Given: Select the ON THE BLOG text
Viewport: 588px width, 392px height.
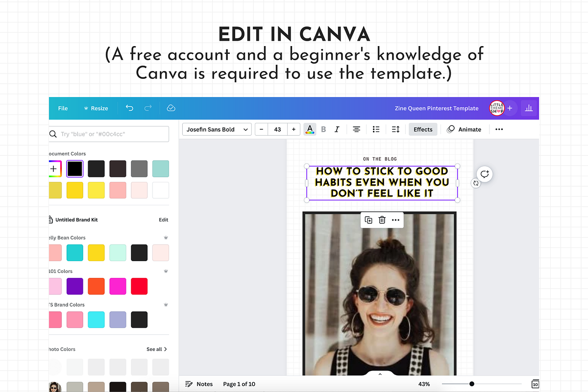Looking at the screenshot, I should click(380, 159).
